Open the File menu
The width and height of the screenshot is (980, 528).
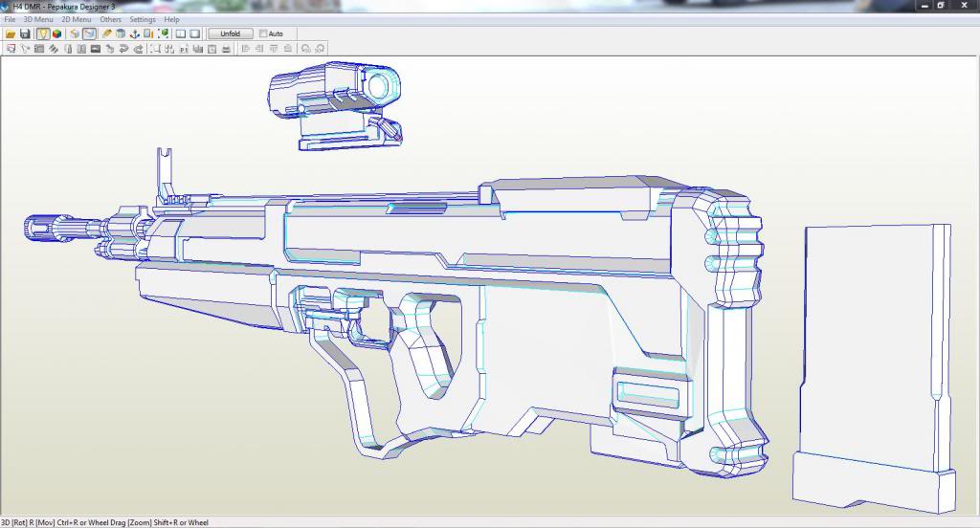point(10,19)
